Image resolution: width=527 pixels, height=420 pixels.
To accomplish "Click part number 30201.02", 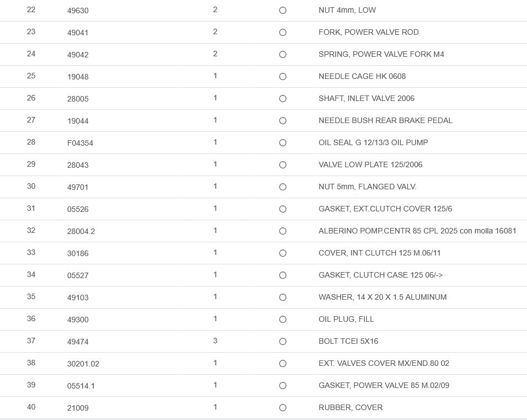I will [83, 364].
